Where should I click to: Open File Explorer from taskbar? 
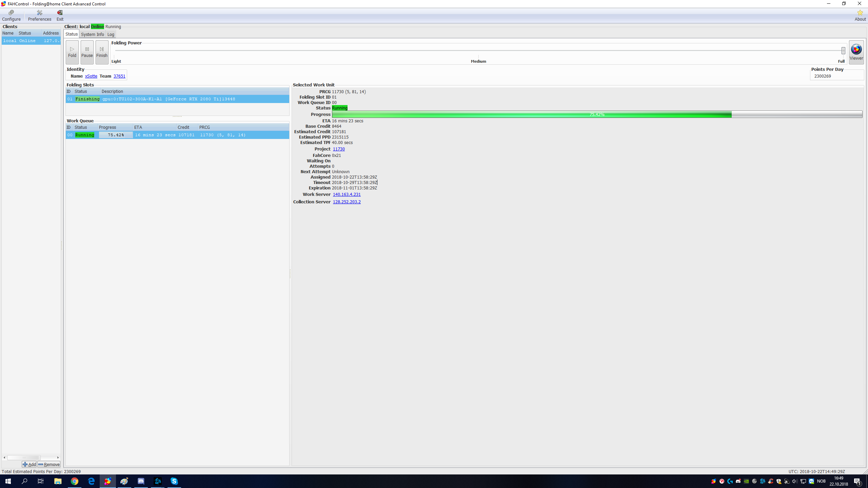58,481
